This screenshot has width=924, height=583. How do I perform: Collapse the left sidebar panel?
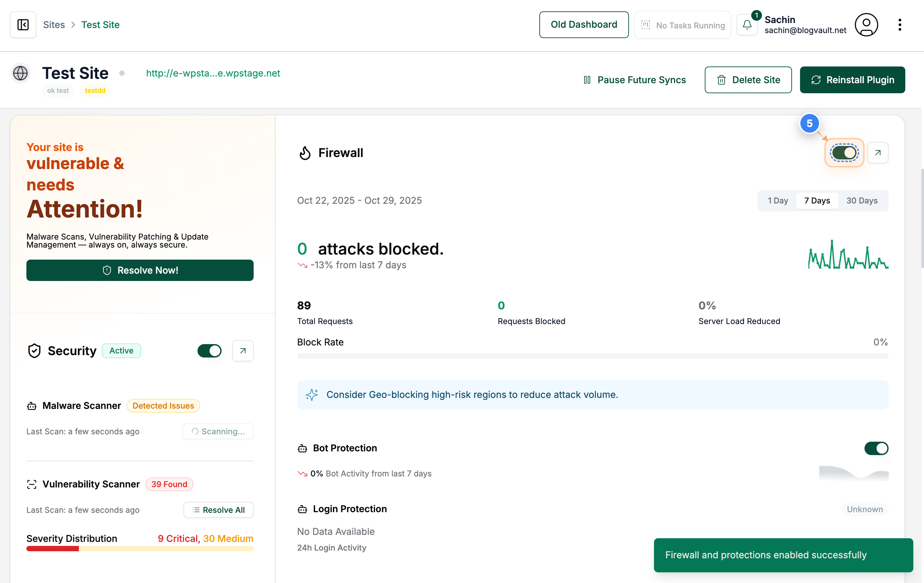click(x=23, y=24)
